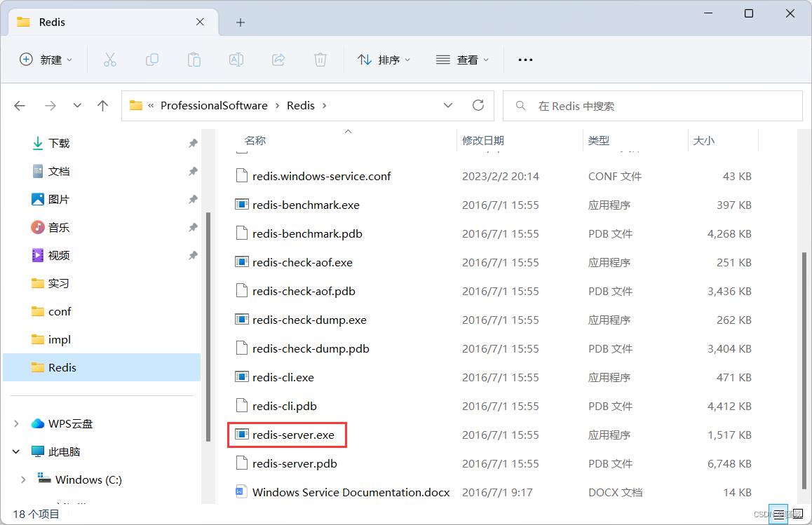Click the navigation pane scrollbar
Image resolution: width=812 pixels, height=525 pixels.
[x=208, y=326]
